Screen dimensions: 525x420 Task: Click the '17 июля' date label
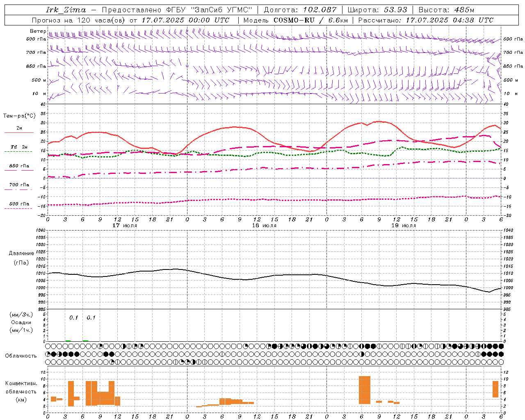coord(126,225)
